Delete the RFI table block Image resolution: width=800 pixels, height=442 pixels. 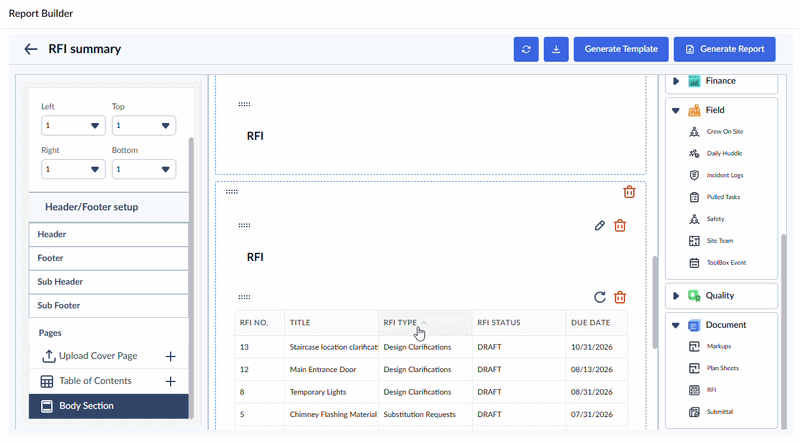pos(620,297)
